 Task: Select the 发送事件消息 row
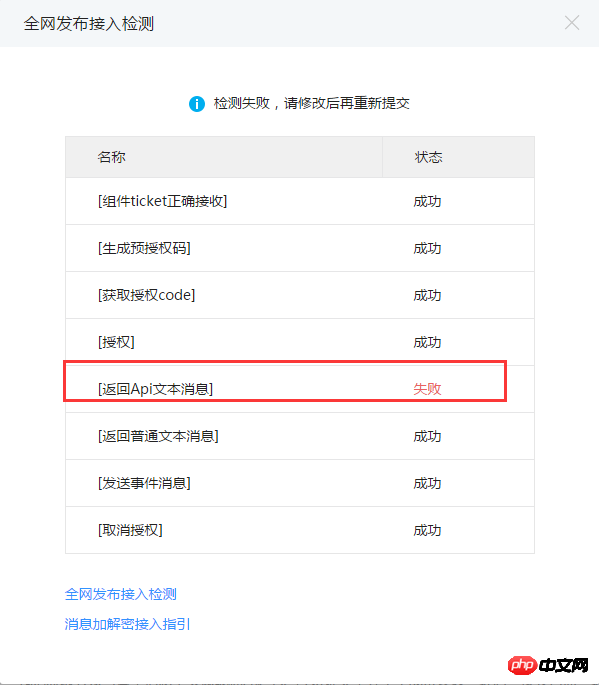coord(300,483)
